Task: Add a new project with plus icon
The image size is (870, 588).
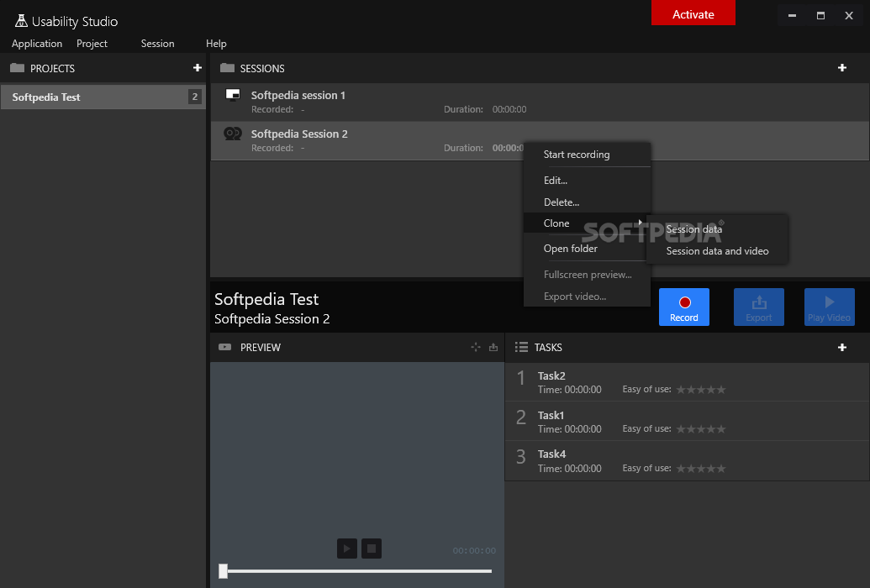Action: pyautogui.click(x=197, y=68)
